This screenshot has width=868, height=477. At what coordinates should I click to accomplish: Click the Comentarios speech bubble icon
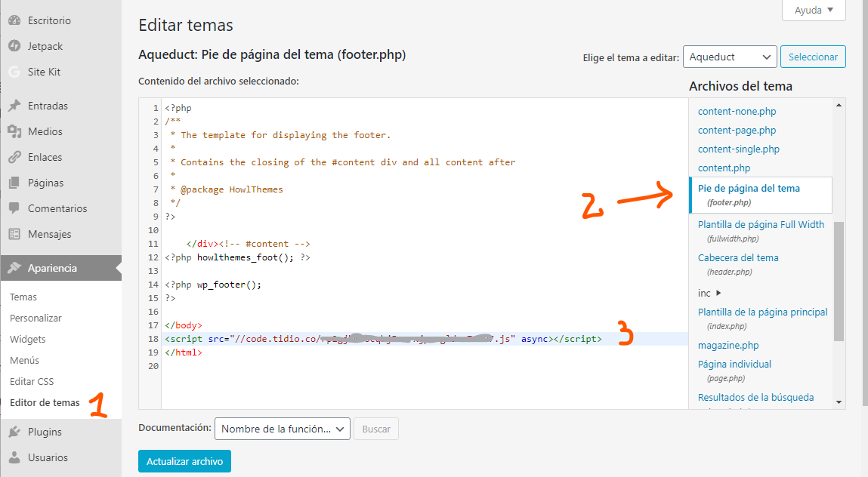click(x=14, y=208)
